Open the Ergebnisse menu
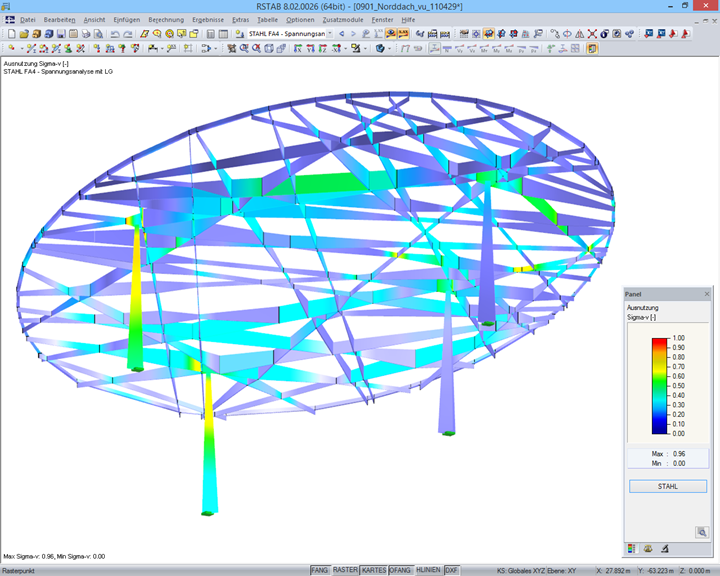The width and height of the screenshot is (720, 576). tap(208, 20)
